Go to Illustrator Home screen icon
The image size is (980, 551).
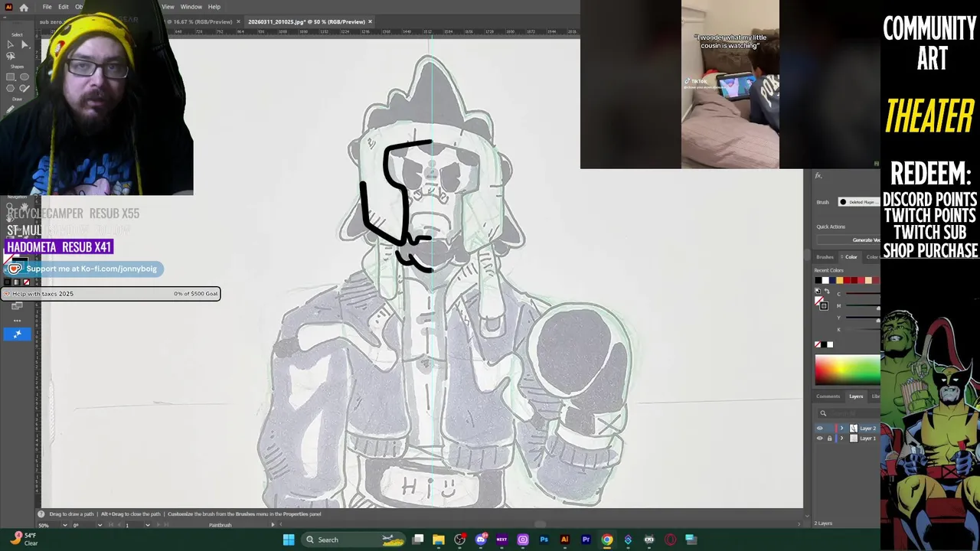pos(24,7)
